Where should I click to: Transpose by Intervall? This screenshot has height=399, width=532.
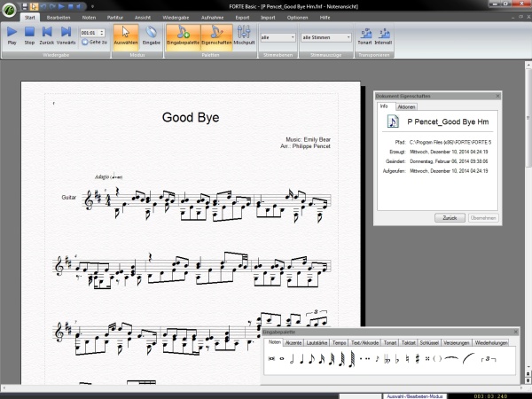coord(383,36)
